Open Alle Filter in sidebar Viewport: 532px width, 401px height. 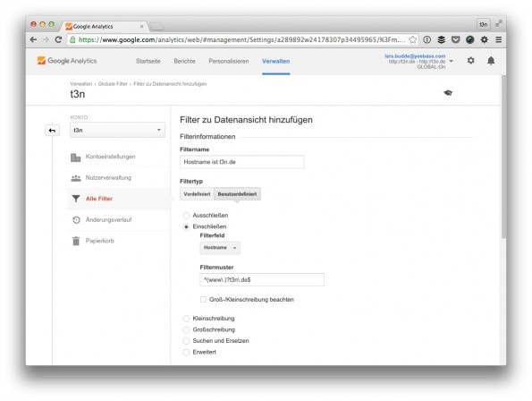[99, 199]
